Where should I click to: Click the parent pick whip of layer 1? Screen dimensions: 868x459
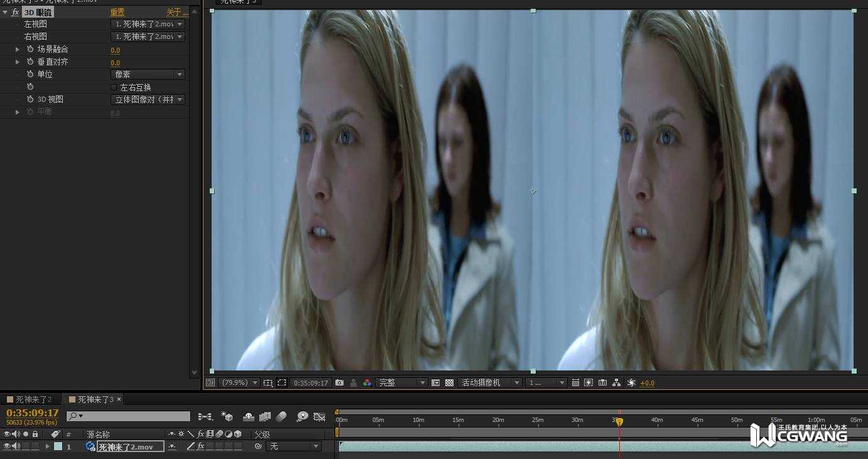click(x=258, y=446)
